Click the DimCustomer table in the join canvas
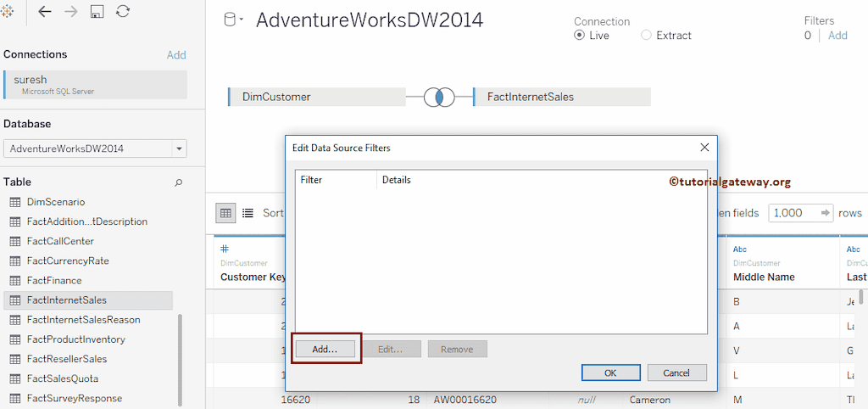 coord(317,97)
